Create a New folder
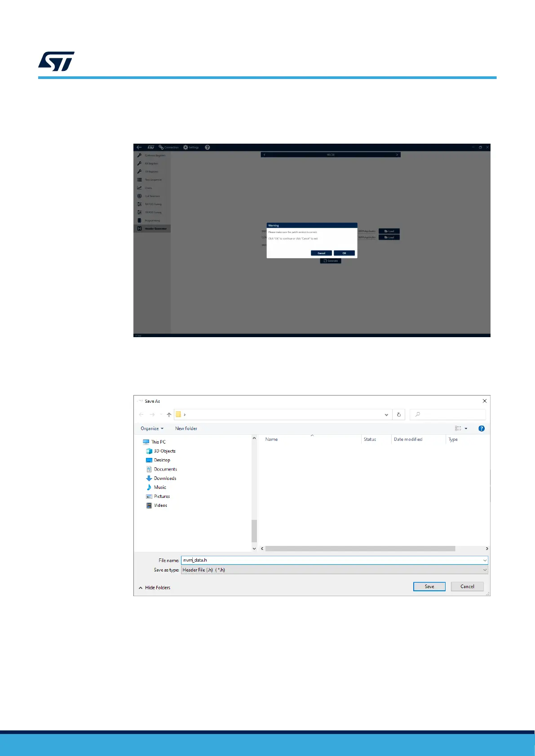Viewport: 535px width, 756px height. (186, 428)
